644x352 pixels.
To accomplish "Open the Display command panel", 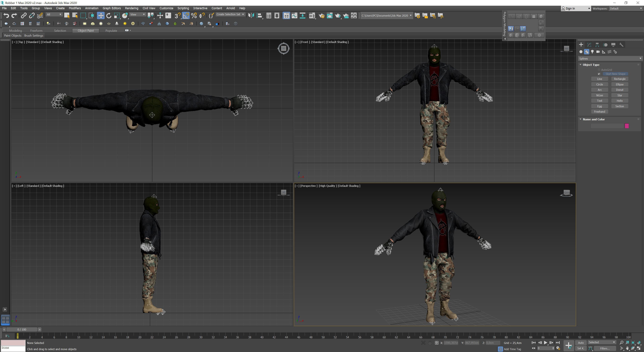I will coord(613,45).
